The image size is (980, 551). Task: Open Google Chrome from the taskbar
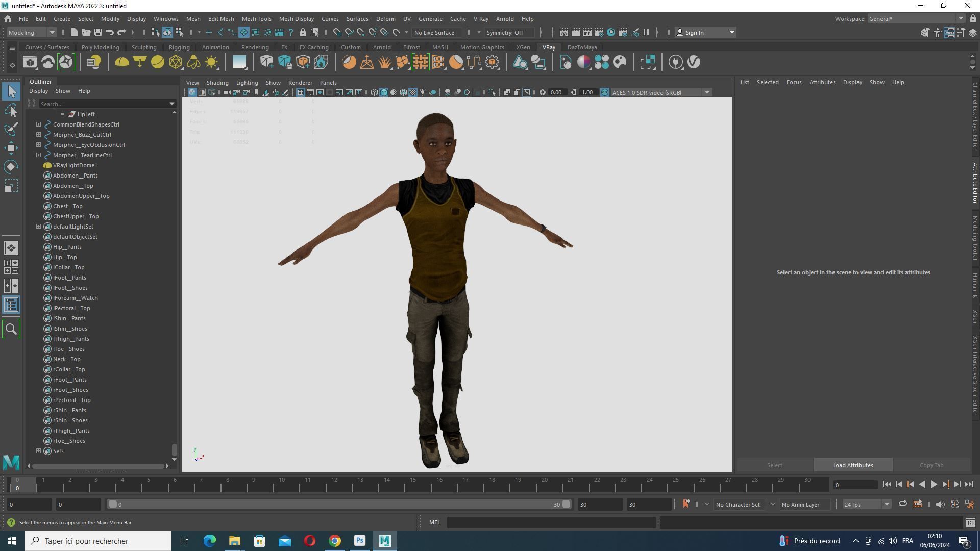tap(335, 541)
